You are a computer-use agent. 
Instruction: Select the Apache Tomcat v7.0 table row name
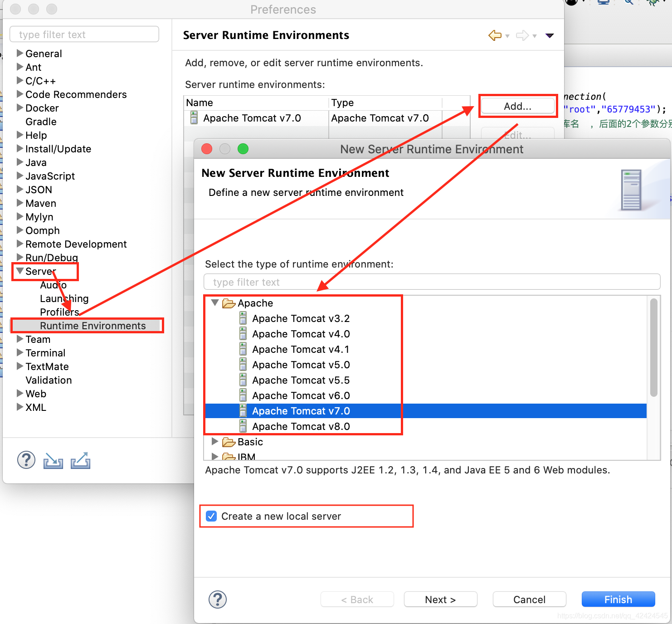252,118
